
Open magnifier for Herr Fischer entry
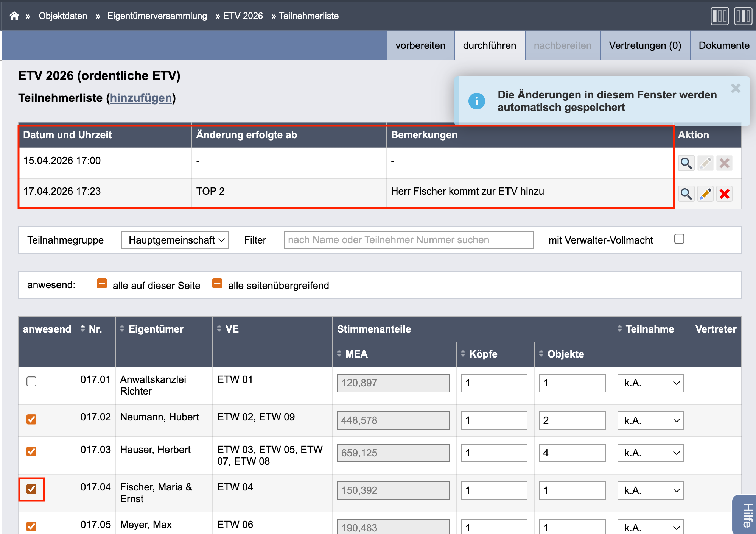point(686,194)
